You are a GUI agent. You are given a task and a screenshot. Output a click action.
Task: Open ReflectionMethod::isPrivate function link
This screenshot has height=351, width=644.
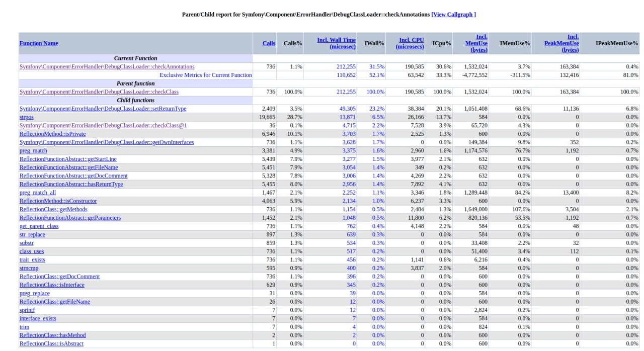52,134
